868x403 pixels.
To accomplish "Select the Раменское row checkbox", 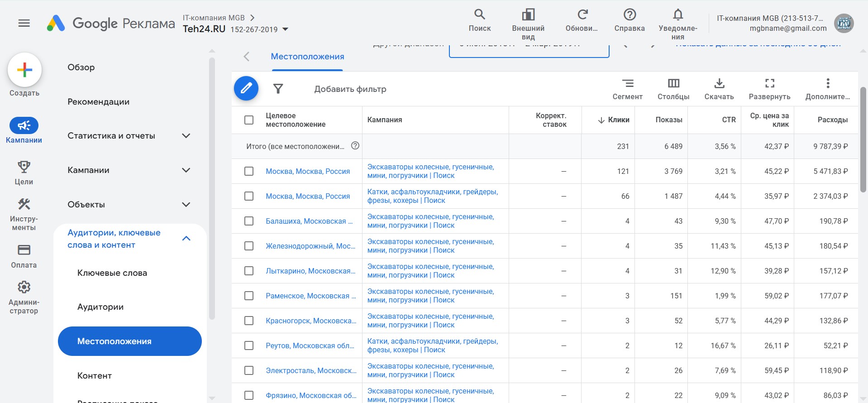I will (x=249, y=296).
